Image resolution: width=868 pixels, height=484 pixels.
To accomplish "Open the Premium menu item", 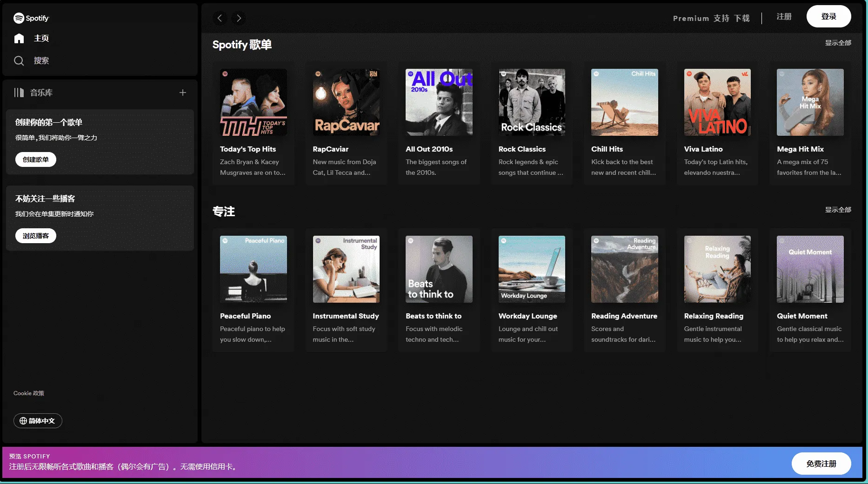I will [691, 18].
